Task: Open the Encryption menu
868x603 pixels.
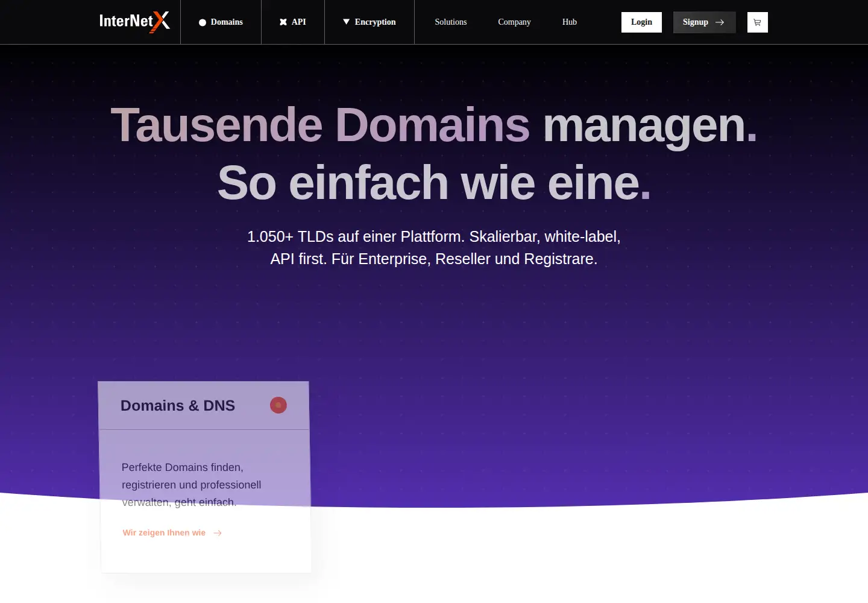Action: (x=370, y=22)
